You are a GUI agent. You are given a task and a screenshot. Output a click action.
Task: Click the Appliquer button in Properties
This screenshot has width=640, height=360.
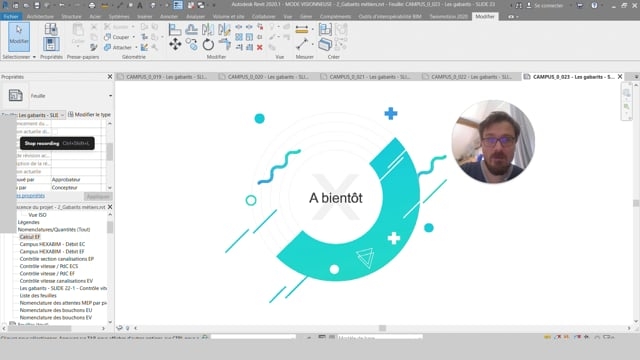(98, 196)
